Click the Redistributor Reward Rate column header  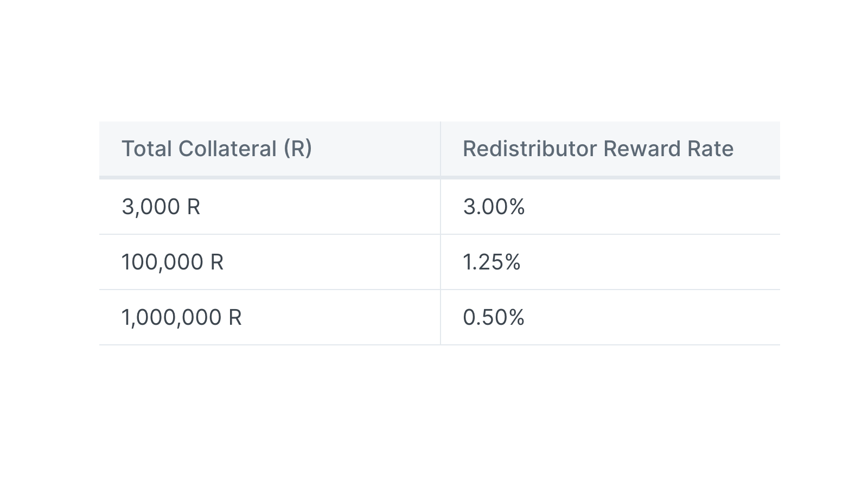(610, 149)
